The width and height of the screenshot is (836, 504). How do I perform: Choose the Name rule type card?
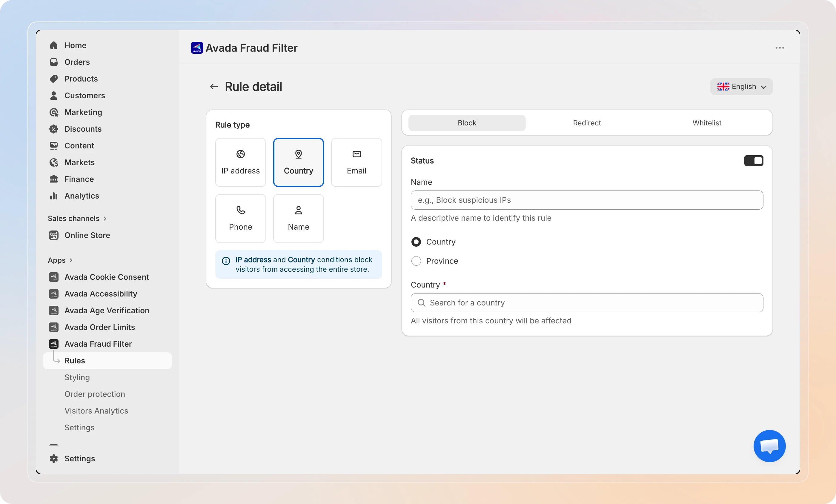299,219
